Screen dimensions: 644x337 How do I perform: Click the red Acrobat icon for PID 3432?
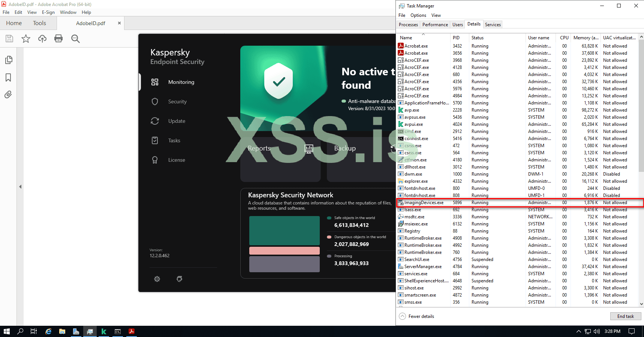(401, 46)
